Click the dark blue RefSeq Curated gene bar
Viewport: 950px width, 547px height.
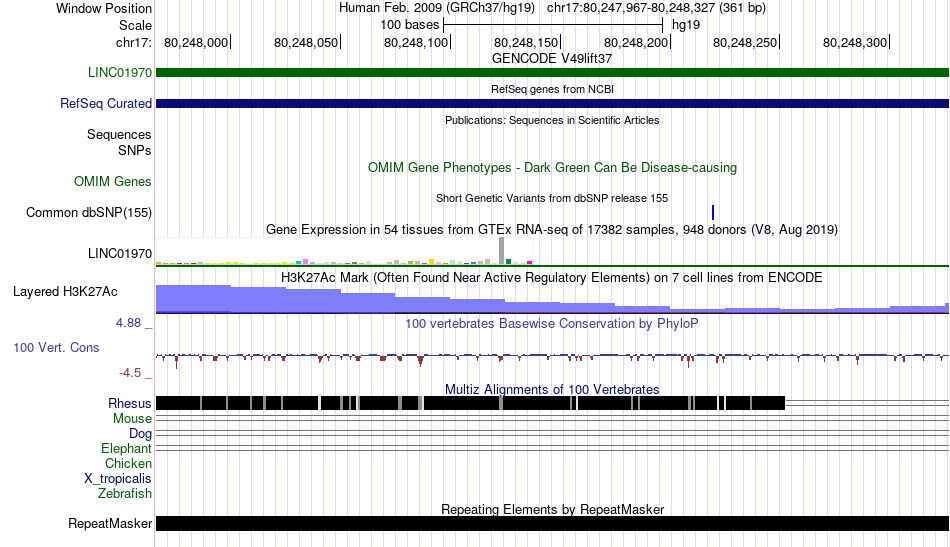pyautogui.click(x=552, y=104)
